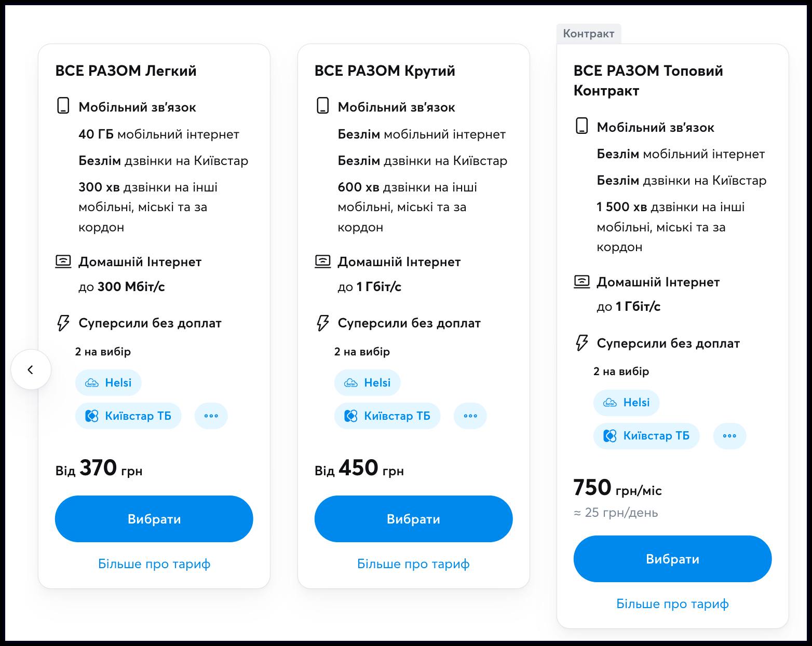Screen dimensions: 812x646
Task: Show more superpowers in the Крутий tariff
Action: point(470,416)
